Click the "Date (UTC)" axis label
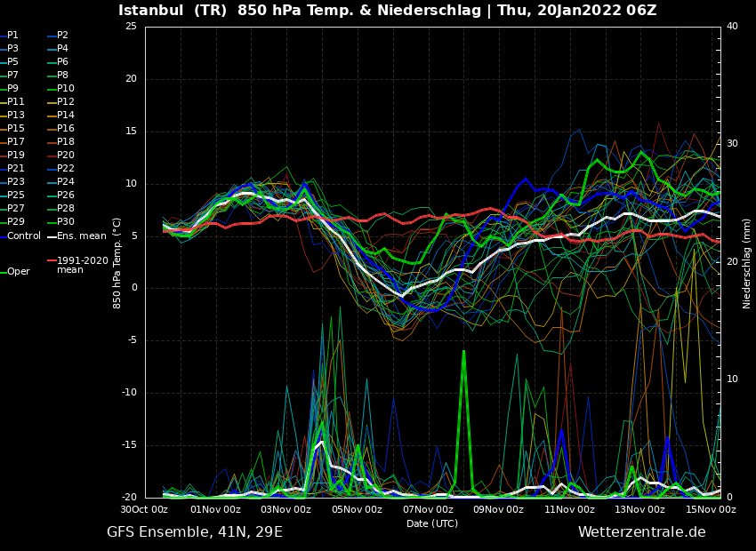 (x=432, y=523)
